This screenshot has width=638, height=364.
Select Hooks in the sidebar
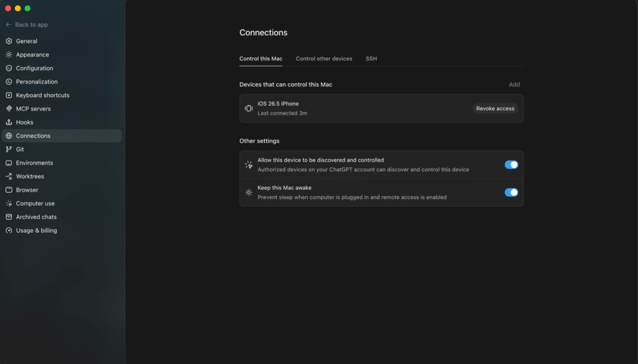pyautogui.click(x=62, y=123)
